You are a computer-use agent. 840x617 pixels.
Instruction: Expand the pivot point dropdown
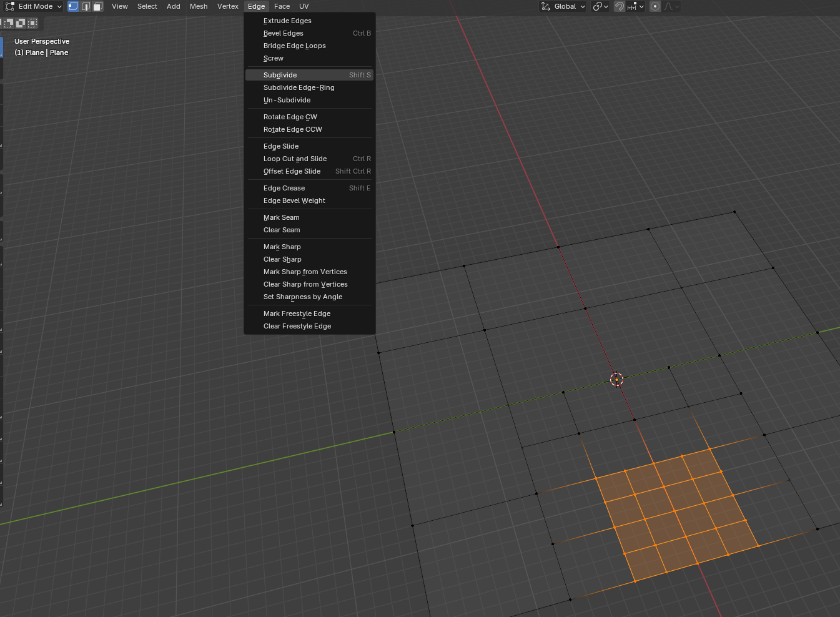[600, 6]
